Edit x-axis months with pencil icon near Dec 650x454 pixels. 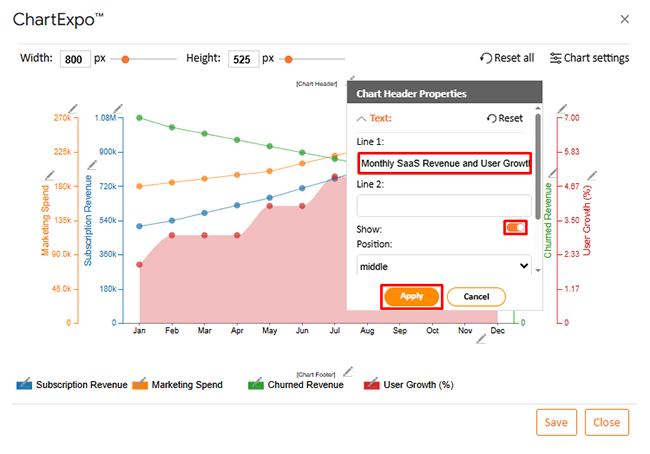click(x=481, y=339)
